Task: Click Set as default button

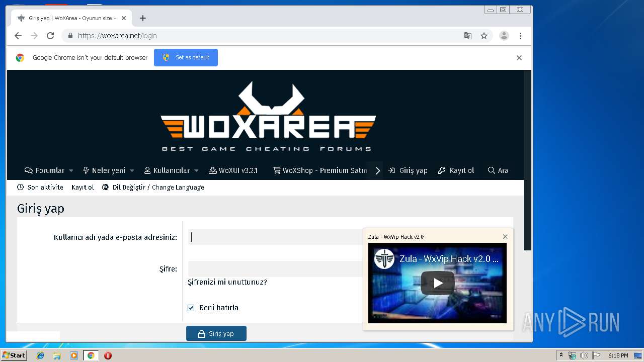Action: point(186,57)
